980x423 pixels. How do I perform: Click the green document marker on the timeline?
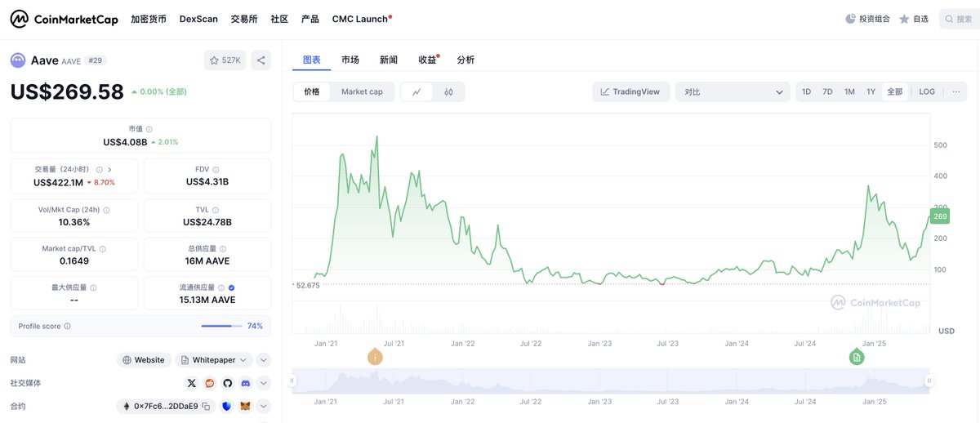click(856, 357)
